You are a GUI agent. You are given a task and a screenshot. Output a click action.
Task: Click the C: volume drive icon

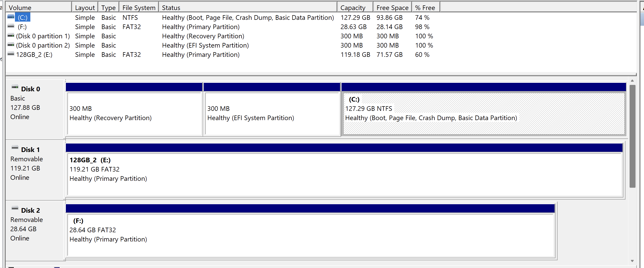11,17
